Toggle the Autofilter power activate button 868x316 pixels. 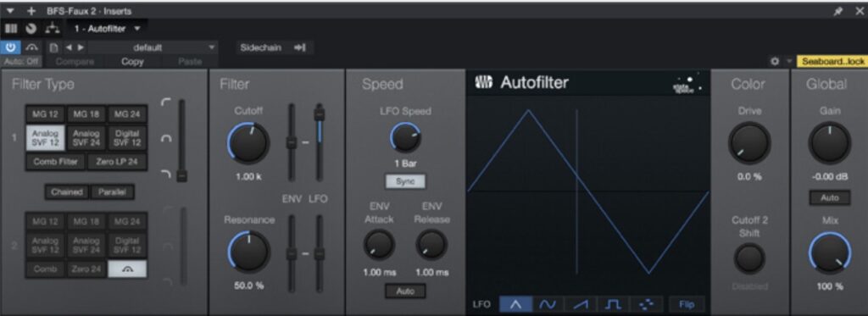[x=10, y=47]
